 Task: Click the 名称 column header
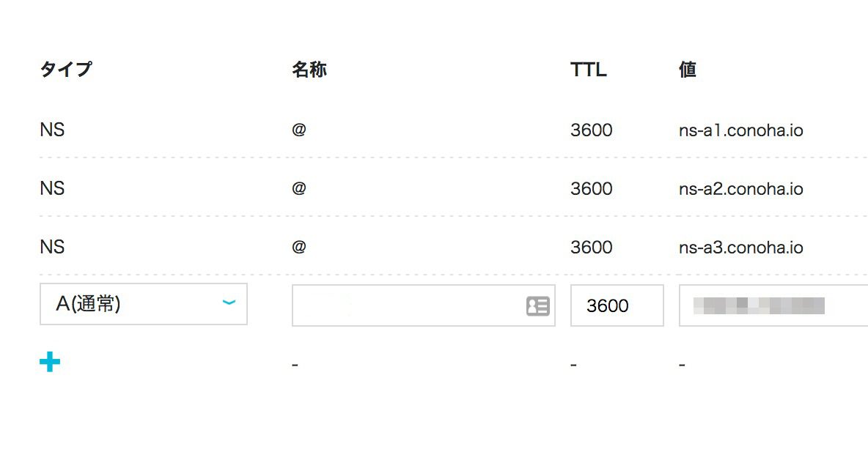click(309, 69)
